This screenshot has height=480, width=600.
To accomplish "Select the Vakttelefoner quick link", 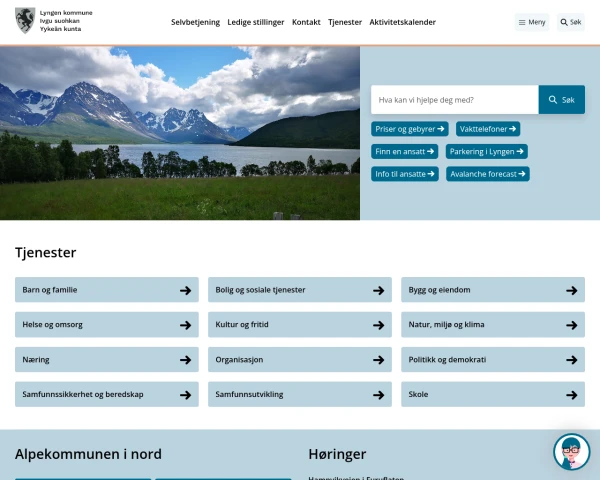I will 488,129.
